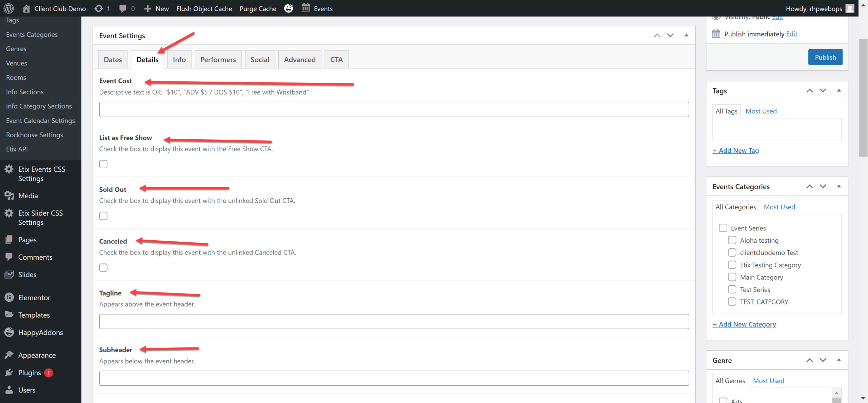
Task: Go to Media library in sidebar
Action: click(x=28, y=196)
